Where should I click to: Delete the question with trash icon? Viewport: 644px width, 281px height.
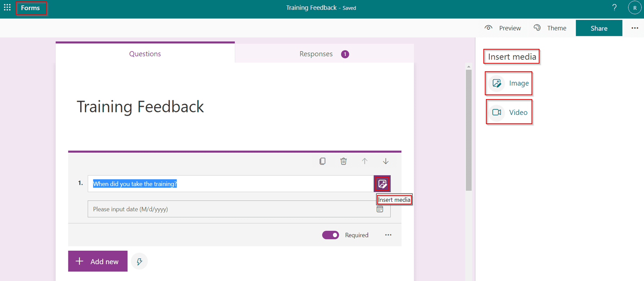tap(343, 161)
